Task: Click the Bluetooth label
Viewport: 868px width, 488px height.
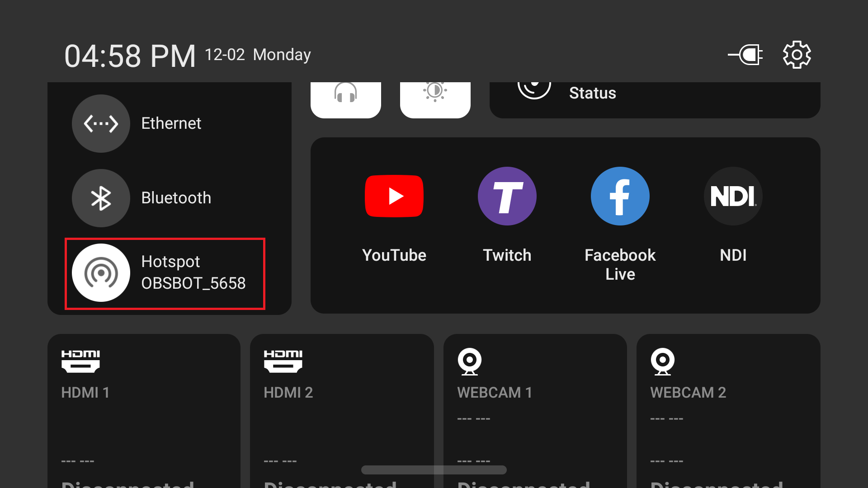Action: 176,198
